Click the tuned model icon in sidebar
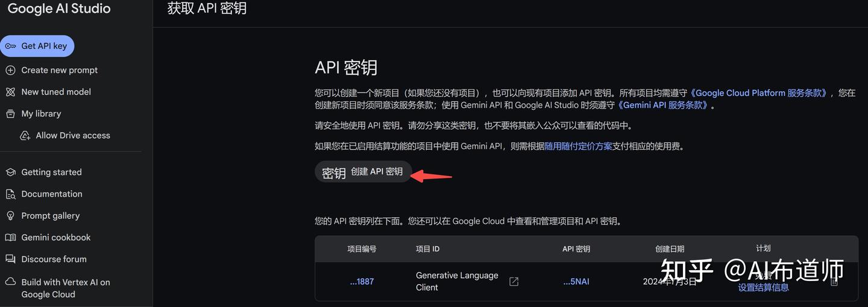This screenshot has width=868, height=307. click(10, 92)
